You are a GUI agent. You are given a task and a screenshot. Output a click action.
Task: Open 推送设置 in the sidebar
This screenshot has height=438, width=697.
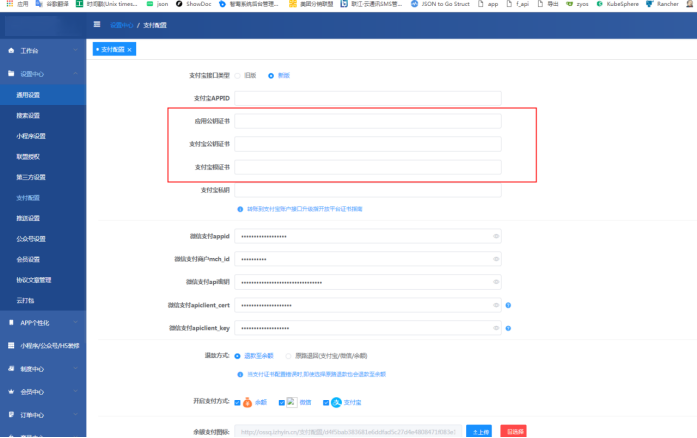point(43,218)
